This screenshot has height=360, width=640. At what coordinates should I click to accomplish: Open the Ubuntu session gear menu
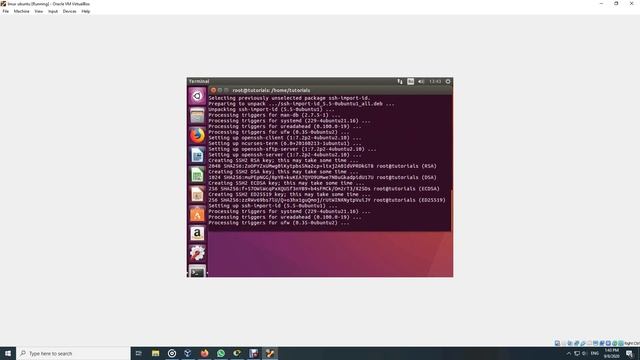pos(448,82)
